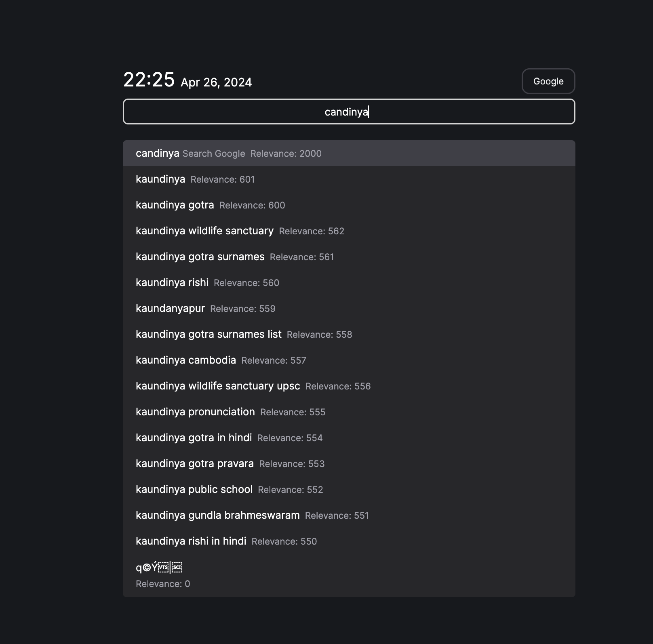This screenshot has height=644, width=653.
Task: Focus the search box containing candinya
Action: (x=349, y=112)
